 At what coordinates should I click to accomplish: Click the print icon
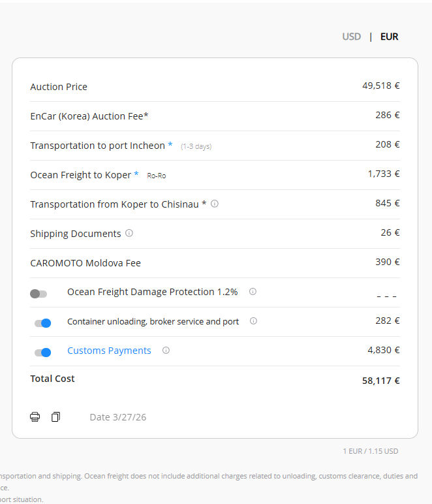35,417
